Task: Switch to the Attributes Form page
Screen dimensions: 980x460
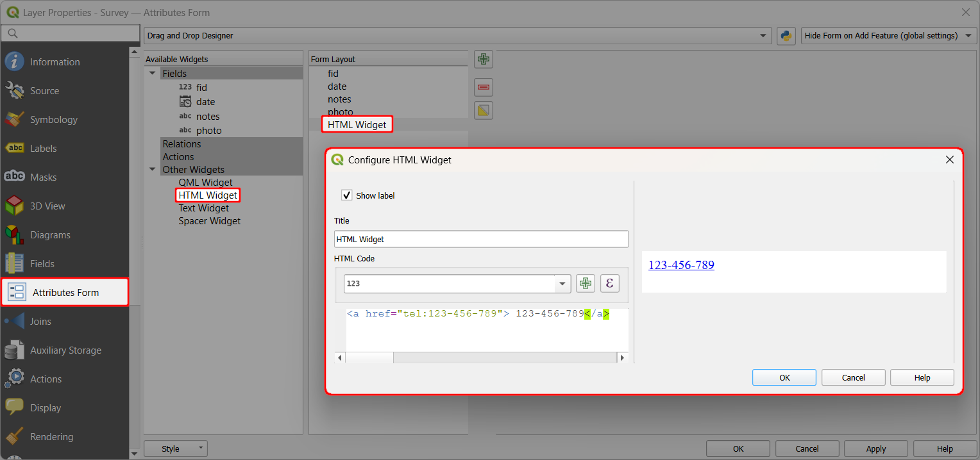Action: 65,292
